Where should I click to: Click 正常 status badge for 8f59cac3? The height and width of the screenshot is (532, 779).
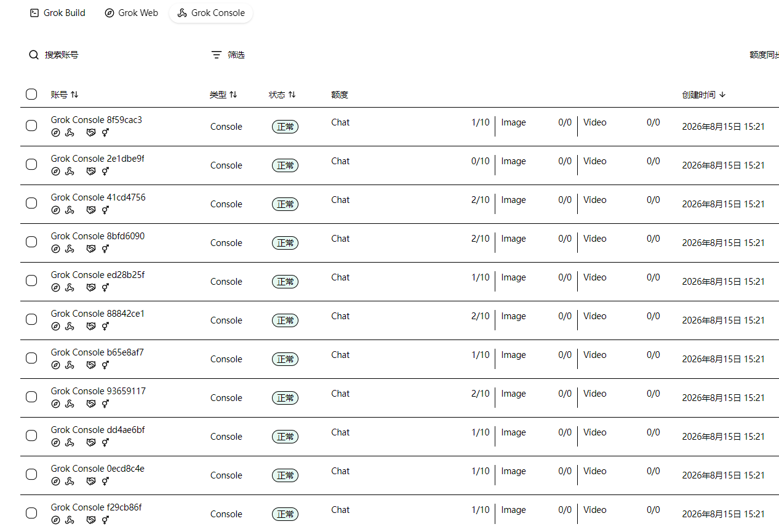285,127
